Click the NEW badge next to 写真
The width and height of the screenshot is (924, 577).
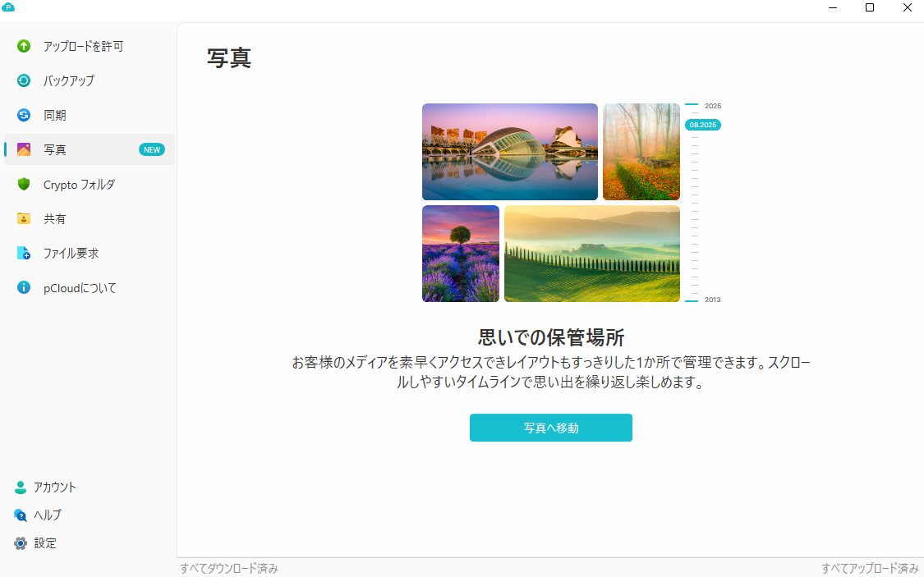tap(152, 149)
